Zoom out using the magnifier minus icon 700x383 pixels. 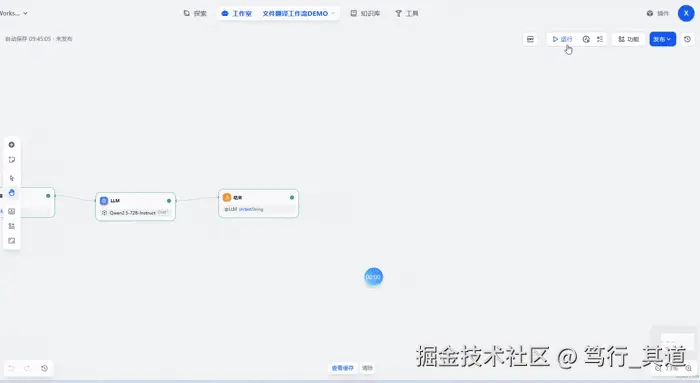(658, 369)
